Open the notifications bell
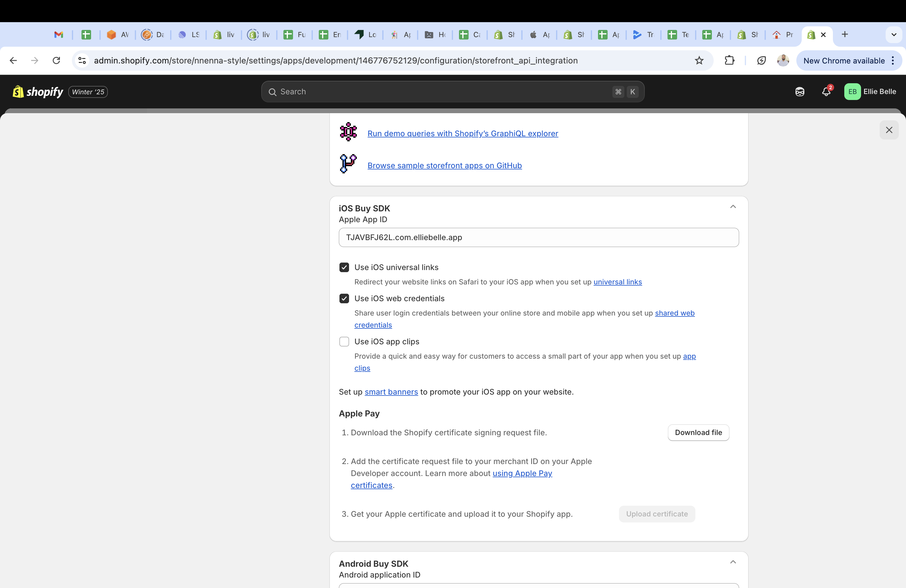 click(826, 92)
